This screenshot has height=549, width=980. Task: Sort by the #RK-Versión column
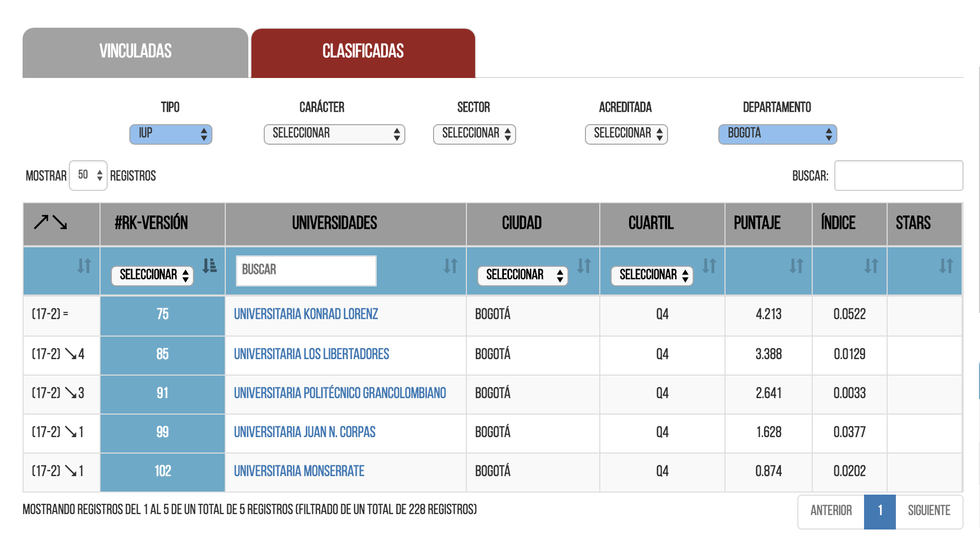(209, 265)
